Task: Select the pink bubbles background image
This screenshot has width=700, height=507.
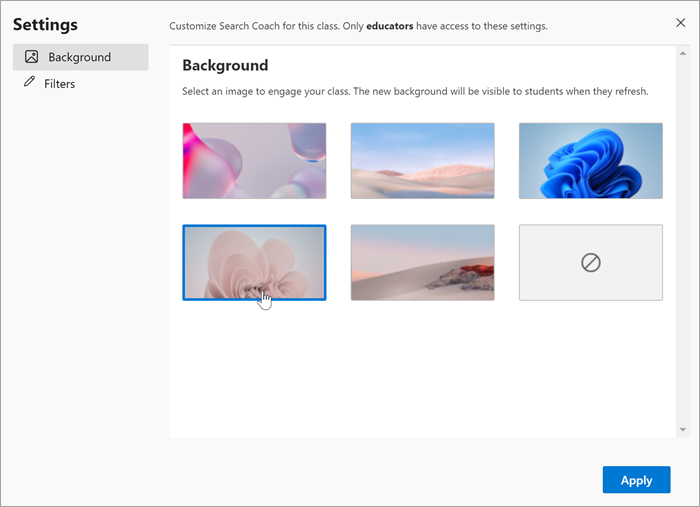Action: 254,161
